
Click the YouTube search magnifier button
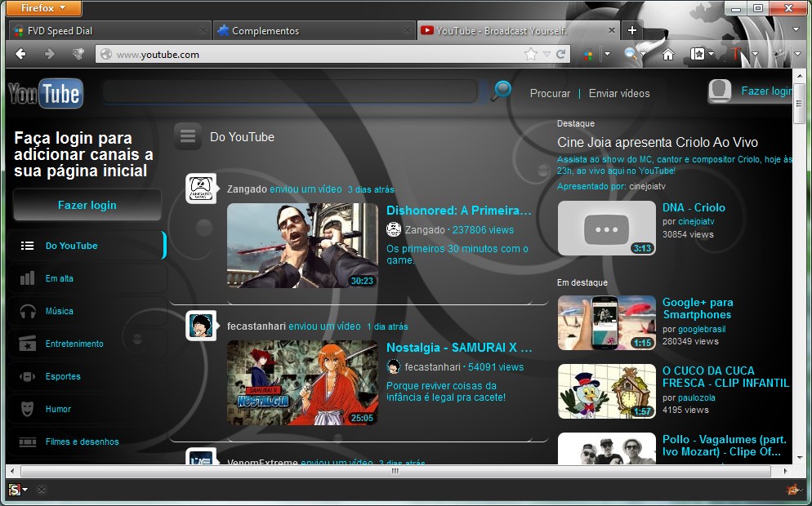(501, 91)
